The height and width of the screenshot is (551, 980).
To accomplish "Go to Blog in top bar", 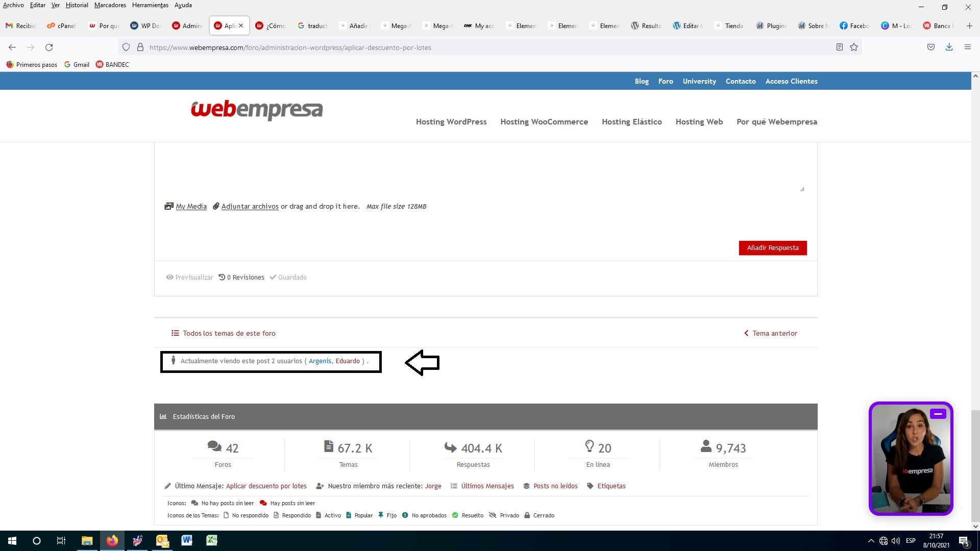I will pos(642,81).
